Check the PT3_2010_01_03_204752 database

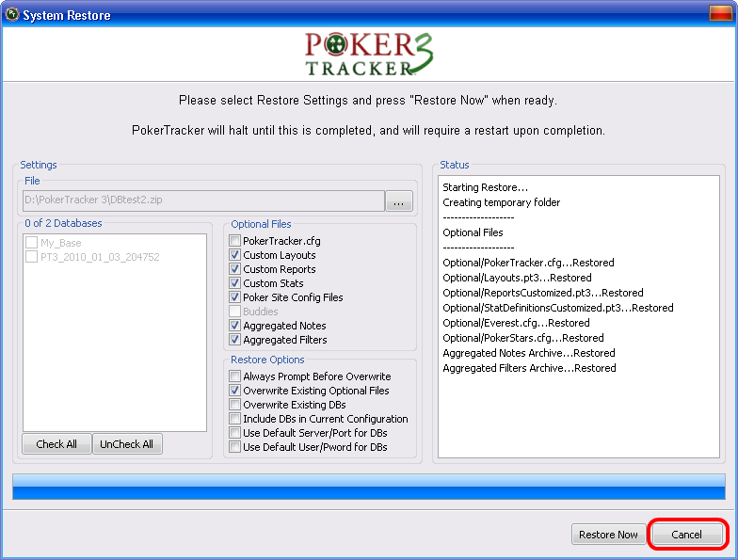click(x=32, y=257)
